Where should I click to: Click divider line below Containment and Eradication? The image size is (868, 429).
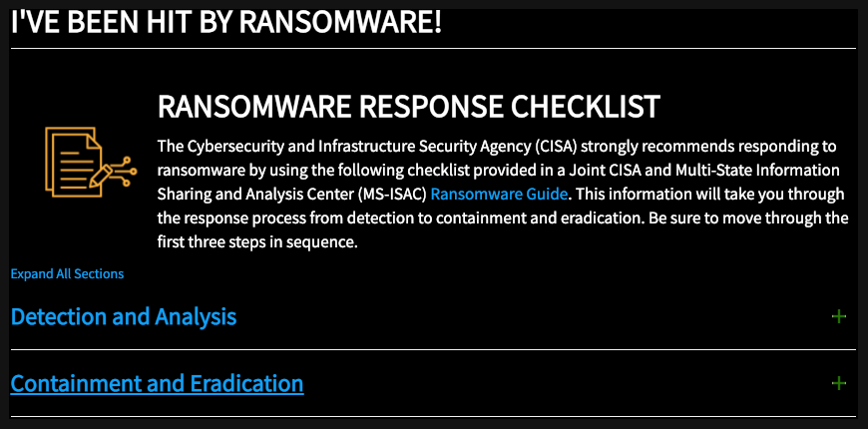(x=433, y=416)
